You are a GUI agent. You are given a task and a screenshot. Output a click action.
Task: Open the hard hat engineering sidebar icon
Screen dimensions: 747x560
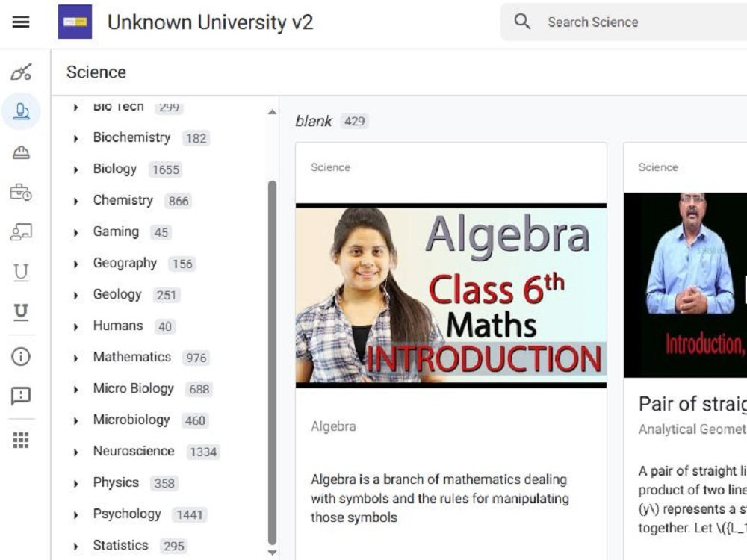point(21,152)
